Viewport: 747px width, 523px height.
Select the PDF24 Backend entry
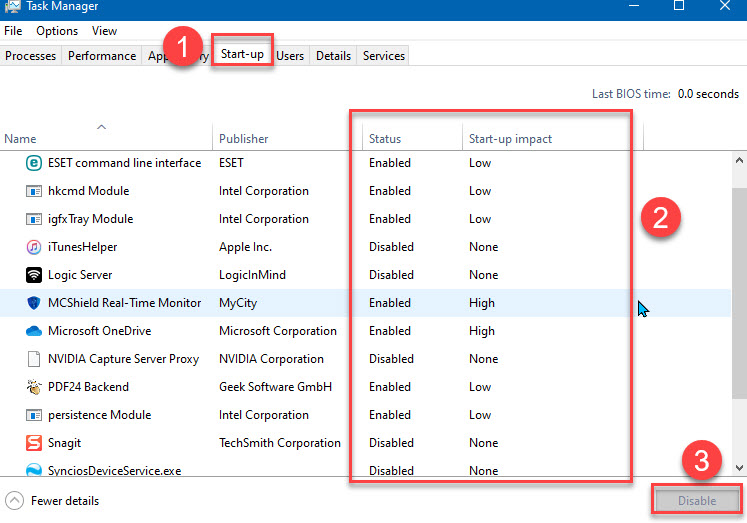click(365, 387)
